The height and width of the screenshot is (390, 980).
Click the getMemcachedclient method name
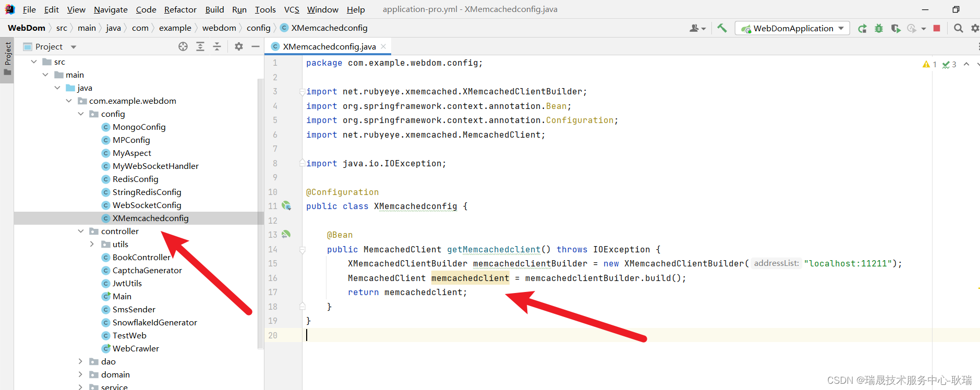[493, 249]
